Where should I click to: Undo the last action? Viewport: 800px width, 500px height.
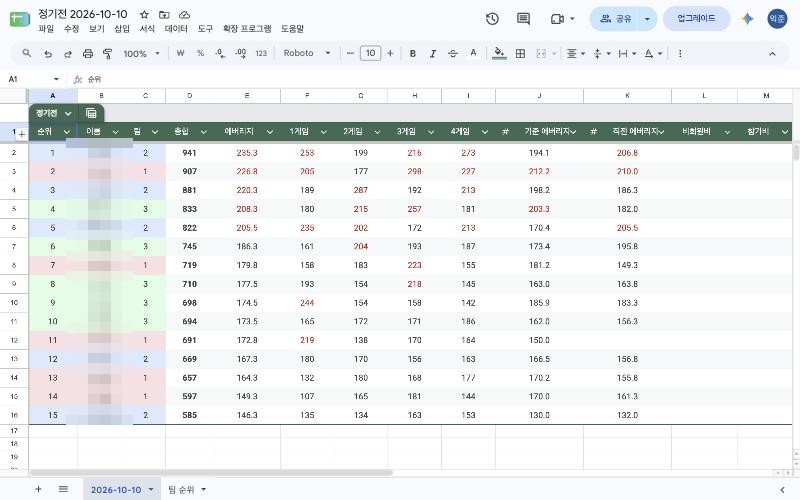click(48, 54)
